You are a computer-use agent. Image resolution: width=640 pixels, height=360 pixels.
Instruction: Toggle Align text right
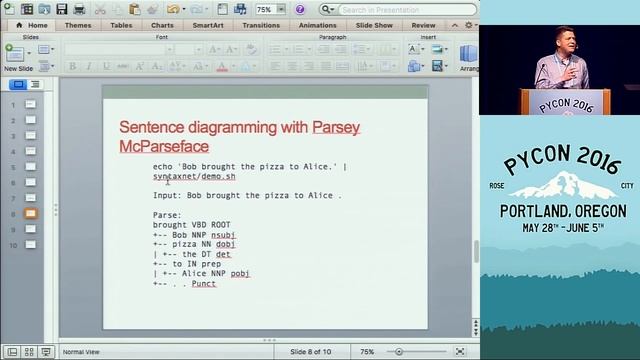click(x=309, y=66)
